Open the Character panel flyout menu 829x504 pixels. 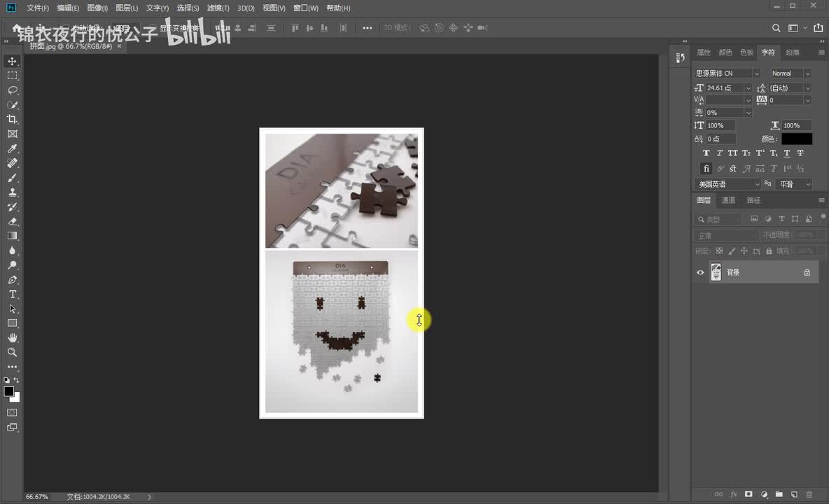click(x=821, y=52)
